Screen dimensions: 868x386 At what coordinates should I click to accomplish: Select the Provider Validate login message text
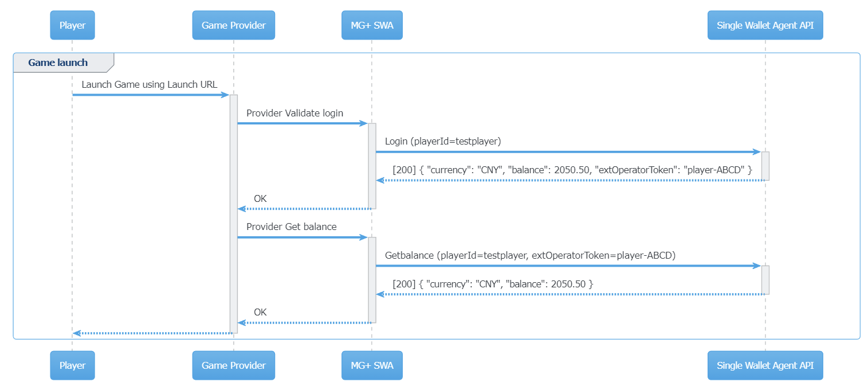pos(294,114)
